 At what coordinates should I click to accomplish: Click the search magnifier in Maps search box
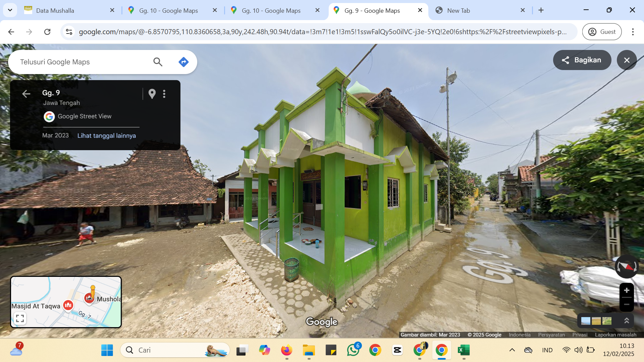coord(158,62)
